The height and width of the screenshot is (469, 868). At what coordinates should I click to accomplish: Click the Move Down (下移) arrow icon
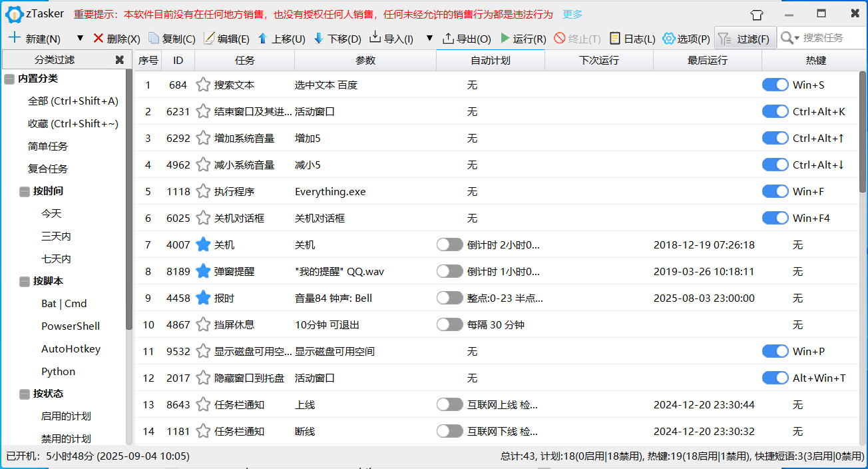(318, 39)
